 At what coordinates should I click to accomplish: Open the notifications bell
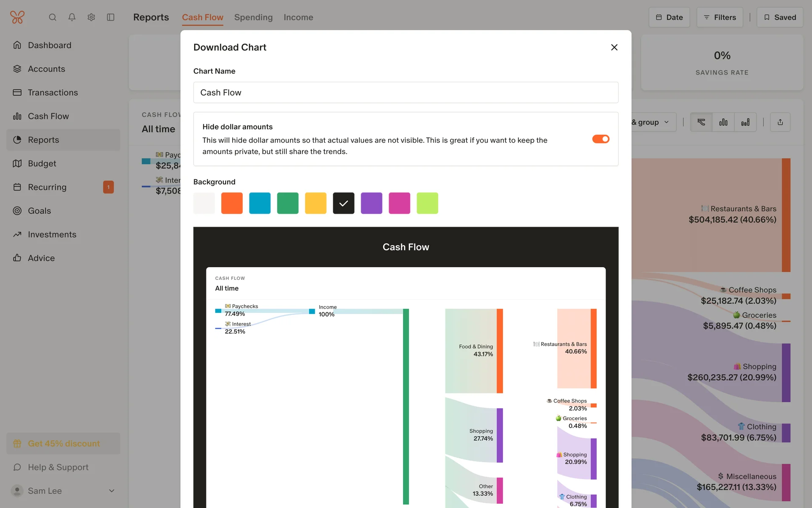[72, 17]
